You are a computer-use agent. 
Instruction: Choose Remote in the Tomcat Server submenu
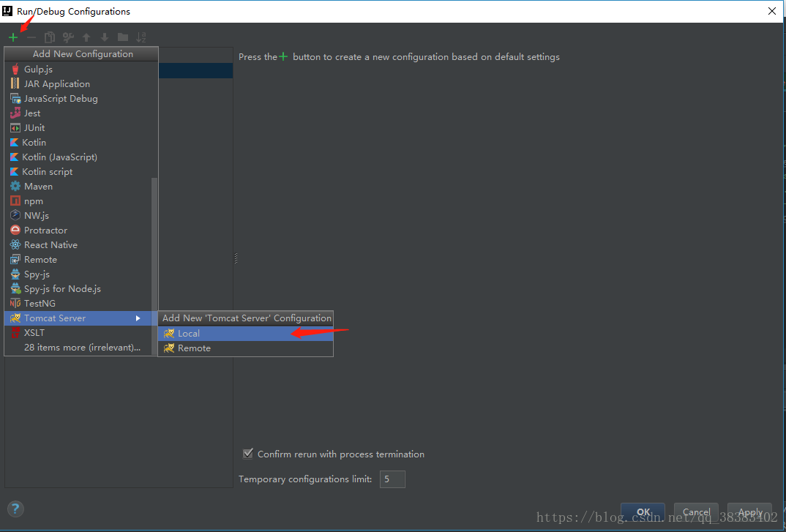(x=246, y=348)
